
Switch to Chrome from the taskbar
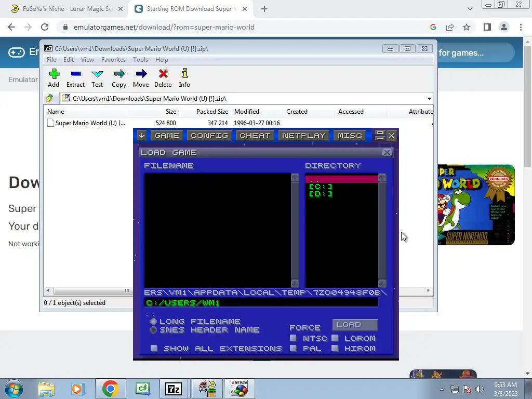[x=110, y=389]
